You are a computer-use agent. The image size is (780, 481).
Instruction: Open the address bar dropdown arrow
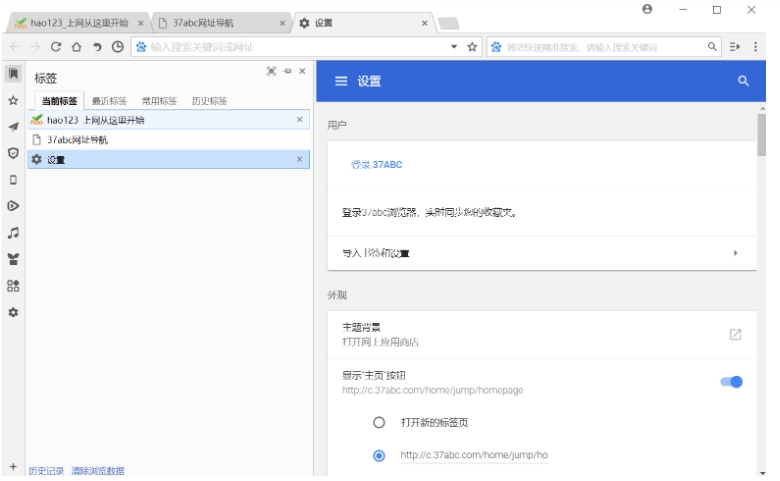tap(454, 47)
